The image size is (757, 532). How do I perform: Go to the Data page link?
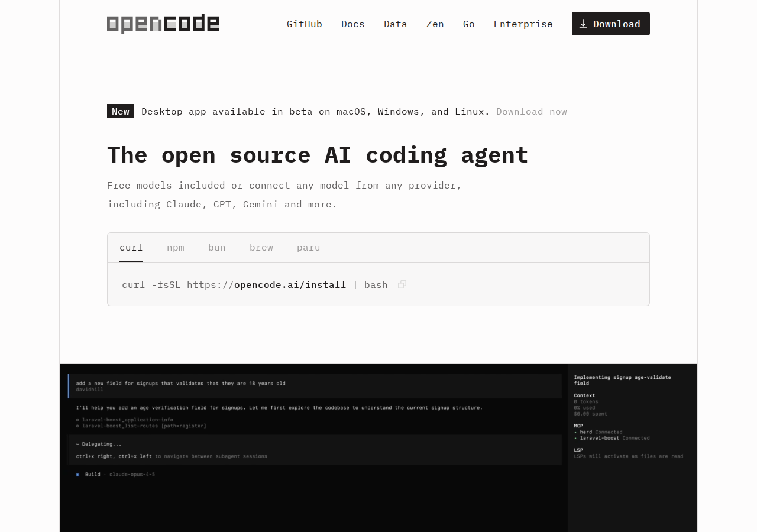pyautogui.click(x=396, y=24)
